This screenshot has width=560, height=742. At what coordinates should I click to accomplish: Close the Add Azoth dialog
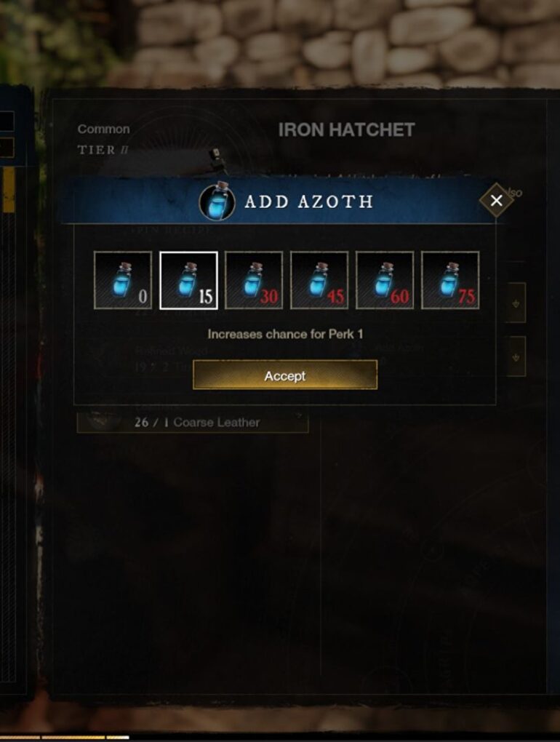(x=496, y=201)
